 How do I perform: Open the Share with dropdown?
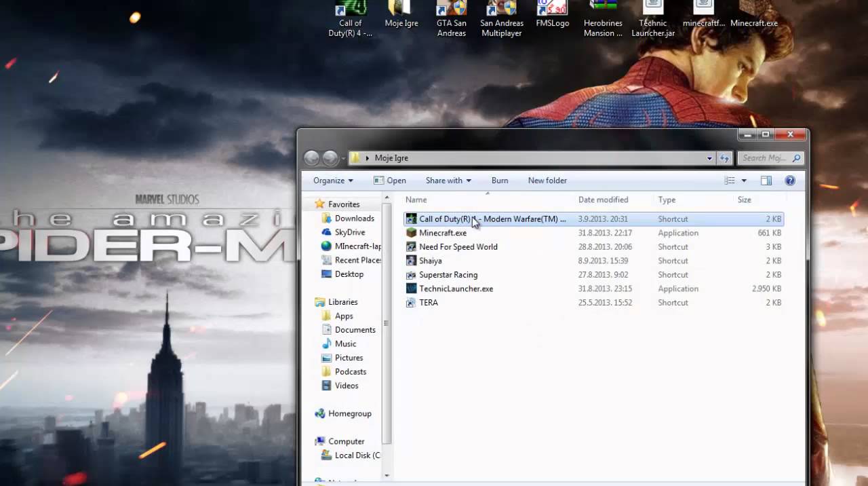(448, 181)
